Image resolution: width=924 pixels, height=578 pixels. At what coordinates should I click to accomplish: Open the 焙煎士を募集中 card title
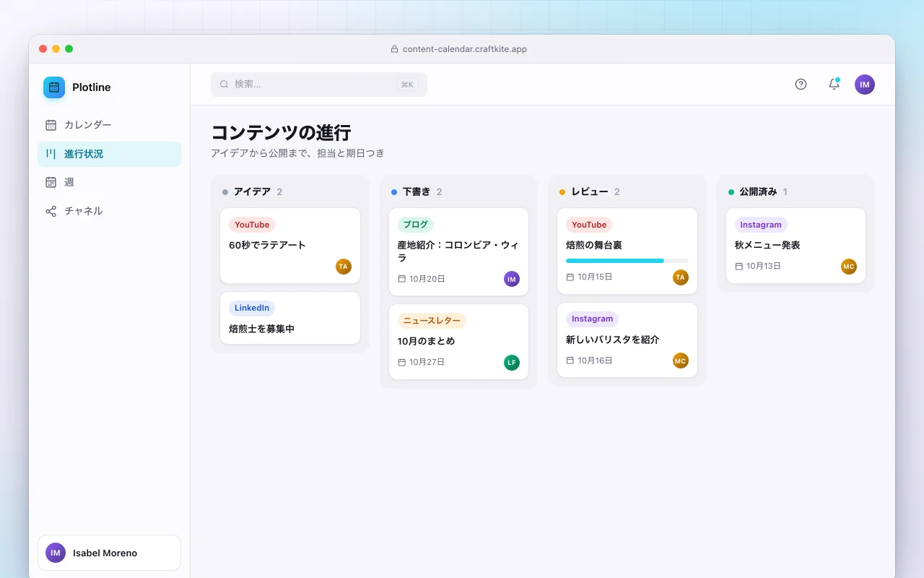(x=261, y=329)
